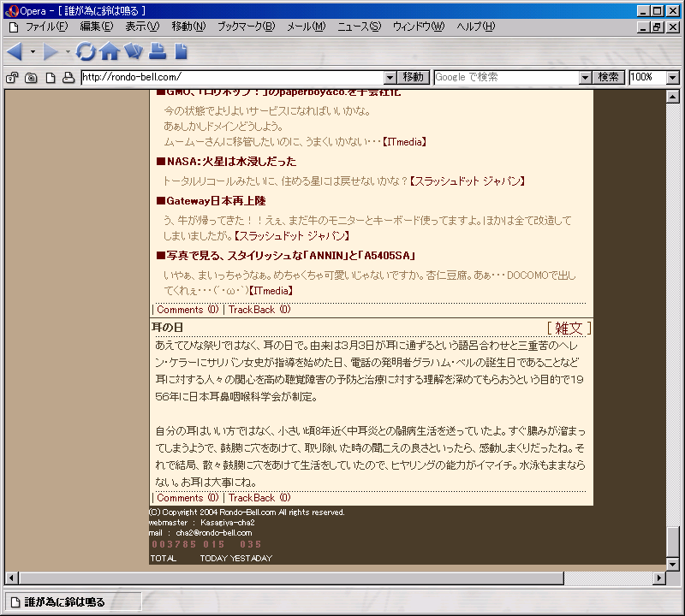Select the 誰が為に鈴は鳴る page tab
The height and width of the screenshot is (616, 685).
point(73,602)
